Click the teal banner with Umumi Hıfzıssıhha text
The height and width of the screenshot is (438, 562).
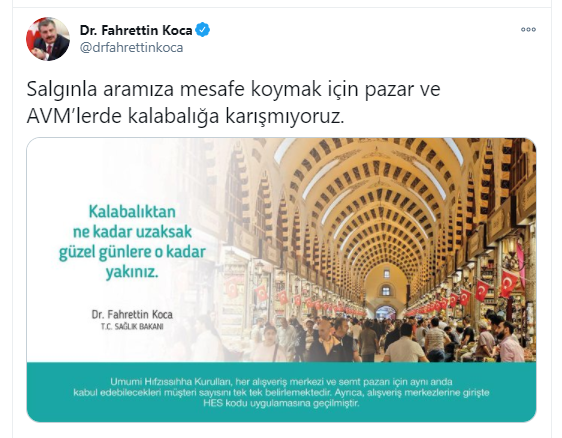pos(281,392)
